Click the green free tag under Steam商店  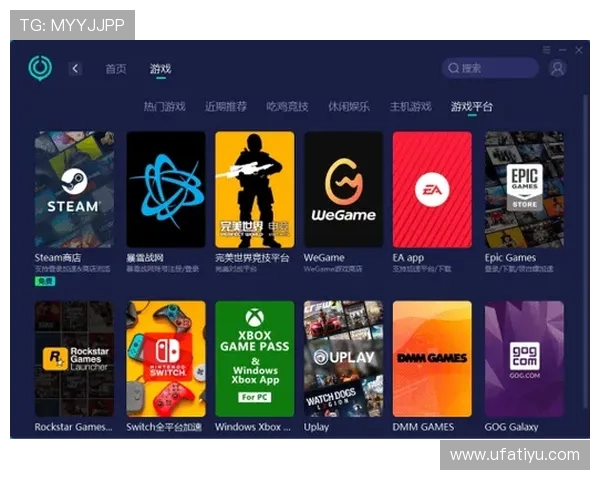[45, 282]
